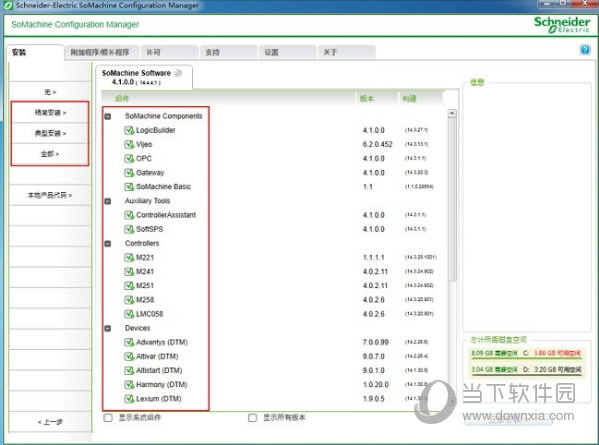Screen dimensions: 599x445
Task: Open the 支持 tab
Action: [x=228, y=52]
